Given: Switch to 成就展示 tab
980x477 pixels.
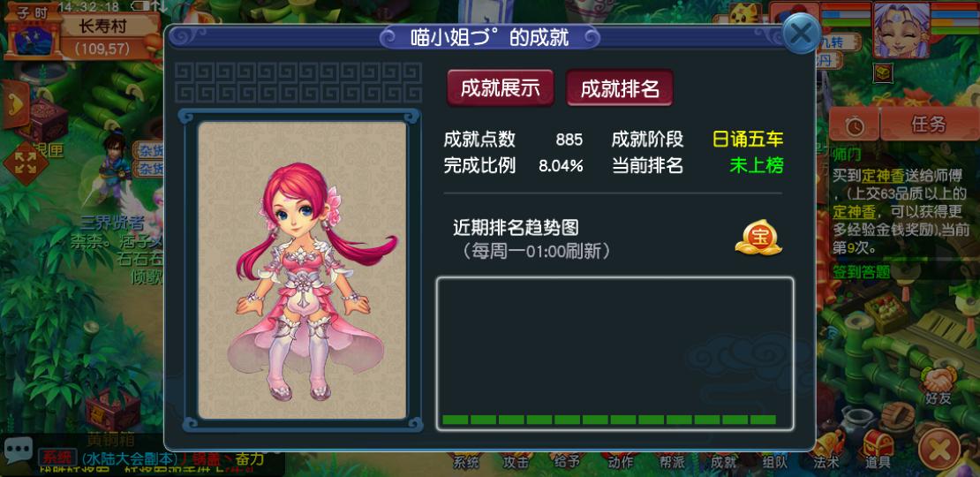Looking at the screenshot, I should pyautogui.click(x=500, y=88).
